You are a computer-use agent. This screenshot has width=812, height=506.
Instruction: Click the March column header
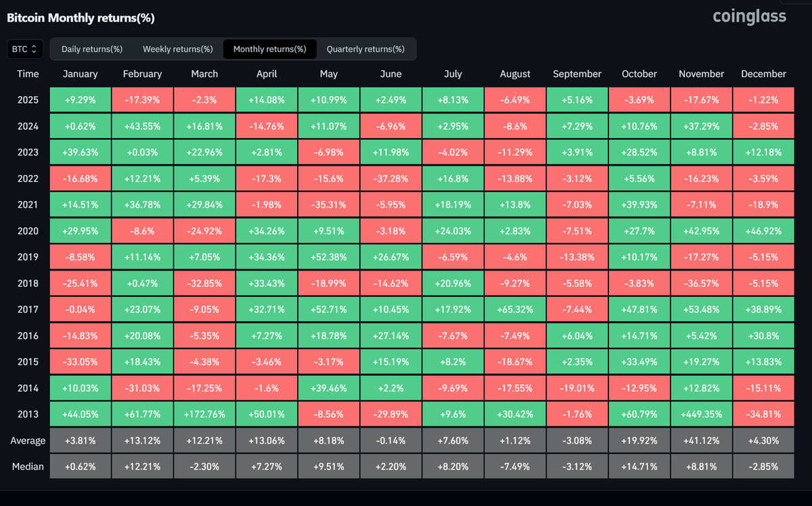tap(204, 74)
